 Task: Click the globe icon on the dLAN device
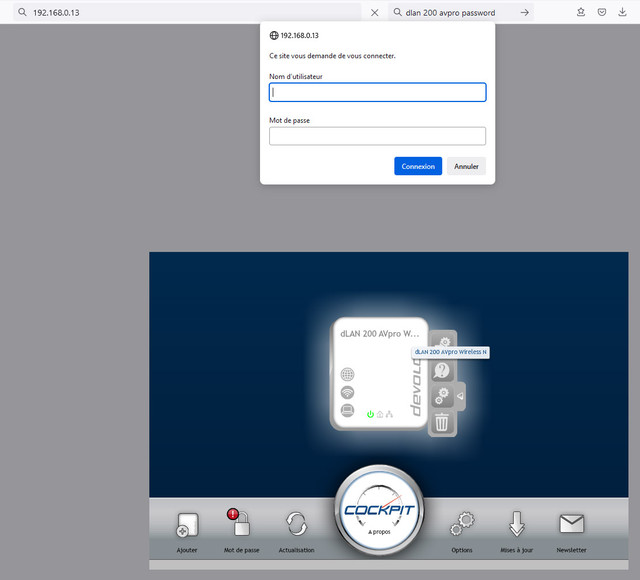pos(347,374)
